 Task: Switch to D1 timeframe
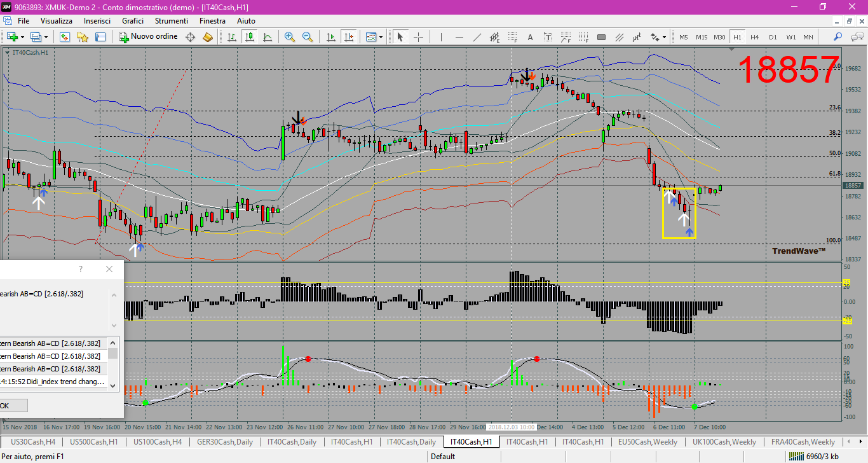(773, 37)
